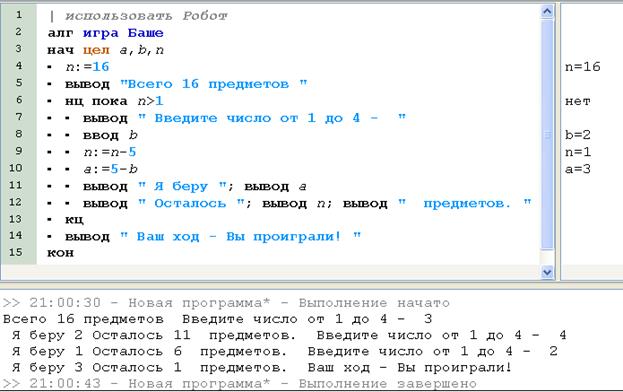Screen dimensions: 623x392
Task: Click the string 'Введите число от 1 до 4' in code
Action: [272, 118]
